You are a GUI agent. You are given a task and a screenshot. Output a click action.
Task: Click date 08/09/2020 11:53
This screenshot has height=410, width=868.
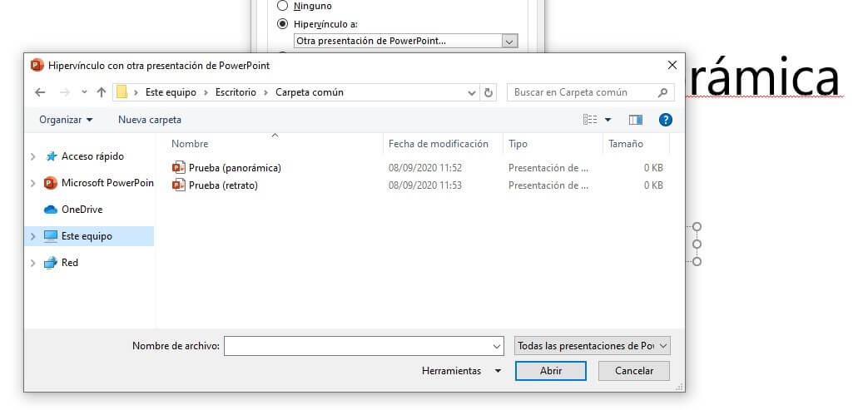(x=425, y=185)
